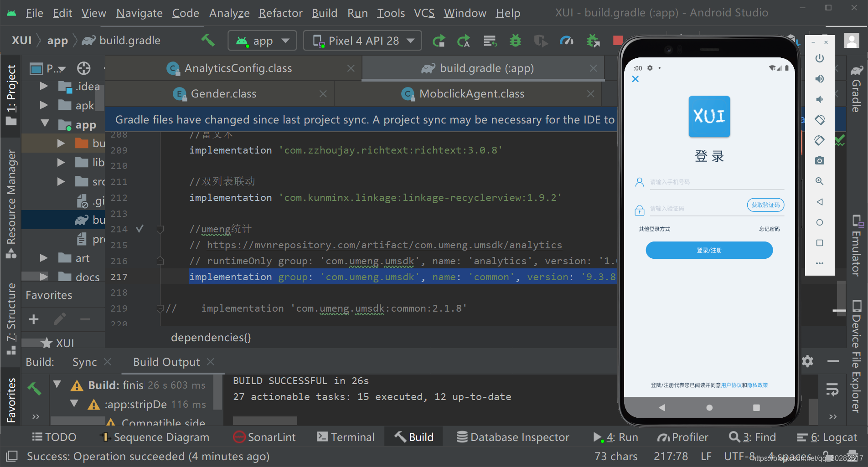Viewport: 868px width, 467px height.
Task: Click the Apply Code Changes icon
Action: pos(490,41)
